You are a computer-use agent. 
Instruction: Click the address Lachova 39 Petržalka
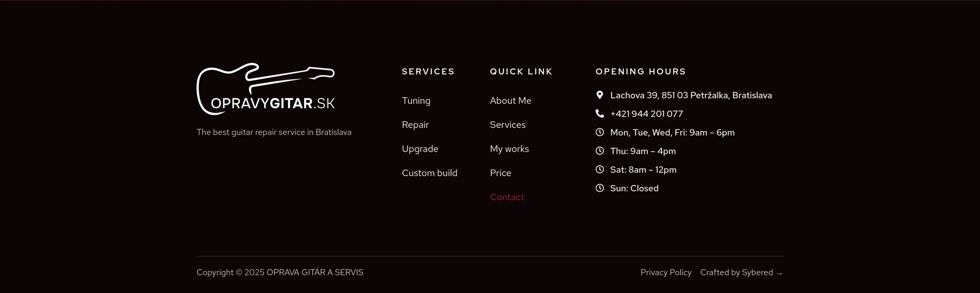(x=691, y=95)
